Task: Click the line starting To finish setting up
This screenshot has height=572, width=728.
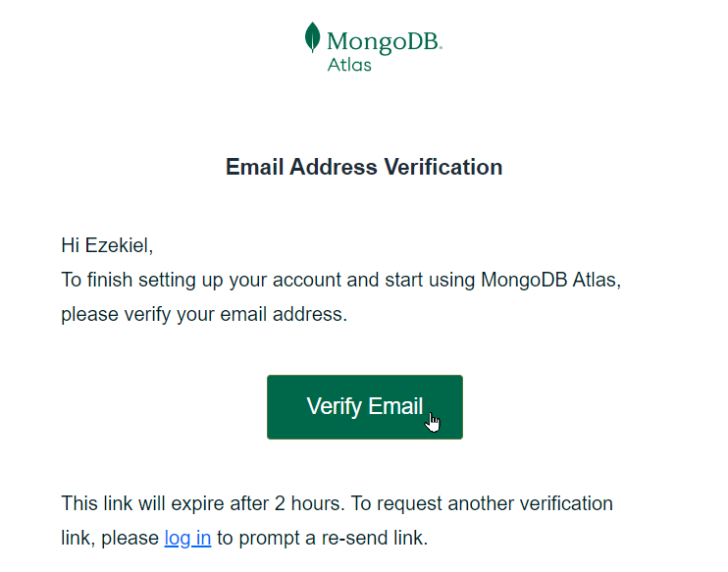Action: tap(341, 280)
